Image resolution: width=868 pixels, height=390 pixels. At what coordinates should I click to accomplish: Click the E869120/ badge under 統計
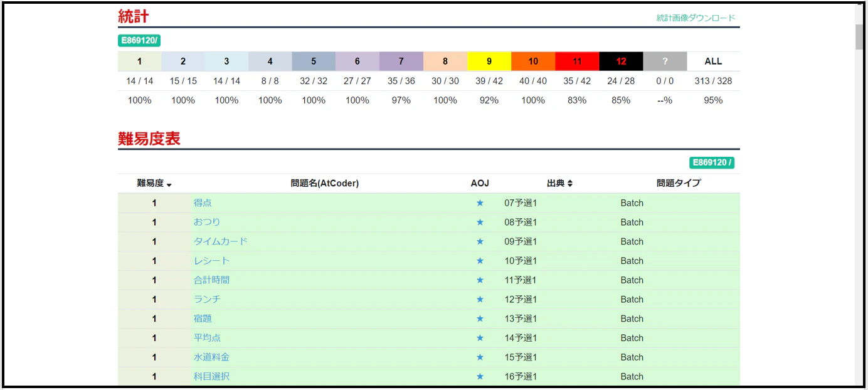[x=139, y=41]
